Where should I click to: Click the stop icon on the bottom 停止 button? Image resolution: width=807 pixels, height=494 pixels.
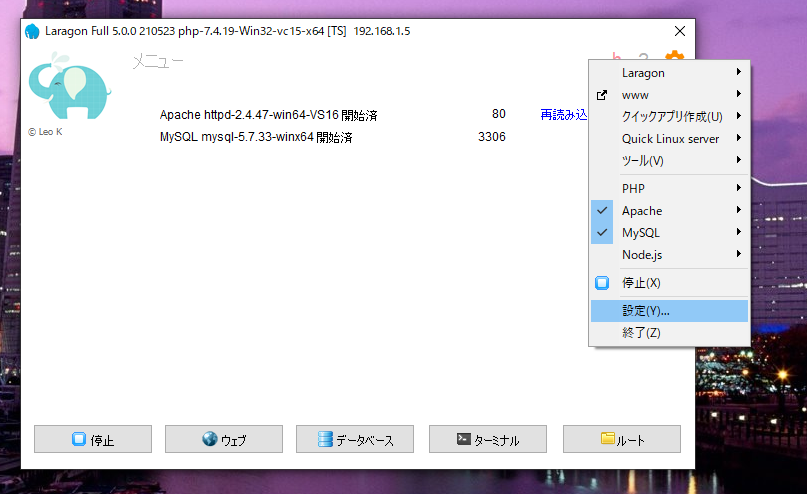point(79,439)
